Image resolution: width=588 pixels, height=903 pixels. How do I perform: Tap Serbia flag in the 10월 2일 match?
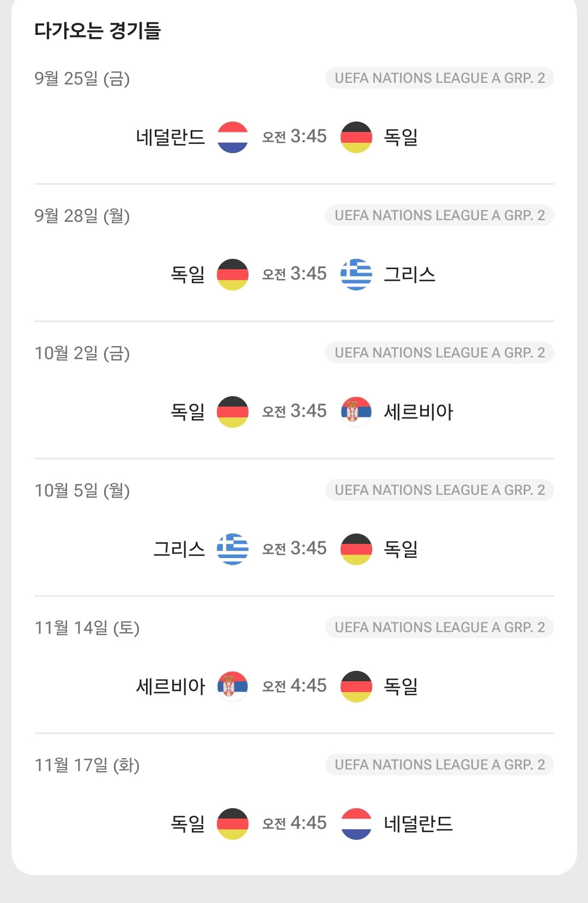(x=356, y=412)
